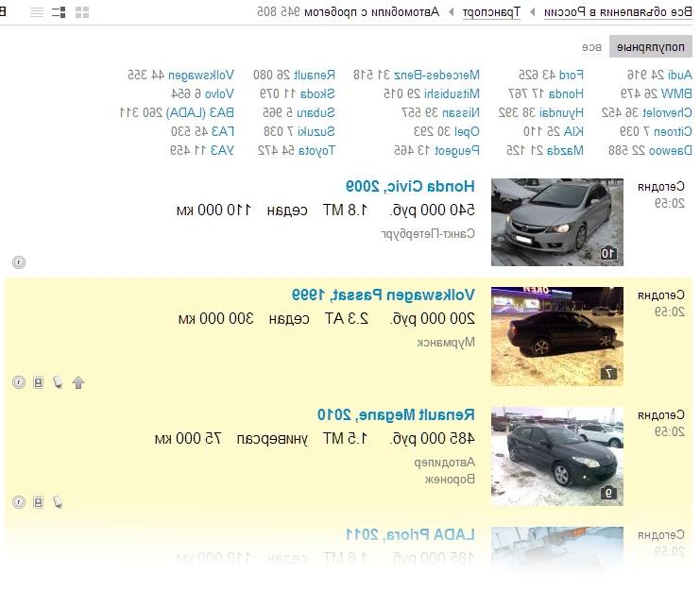Open Volkswagen Passat, 1999 listing title
Screen dimensions: 700x590
(x=383, y=295)
